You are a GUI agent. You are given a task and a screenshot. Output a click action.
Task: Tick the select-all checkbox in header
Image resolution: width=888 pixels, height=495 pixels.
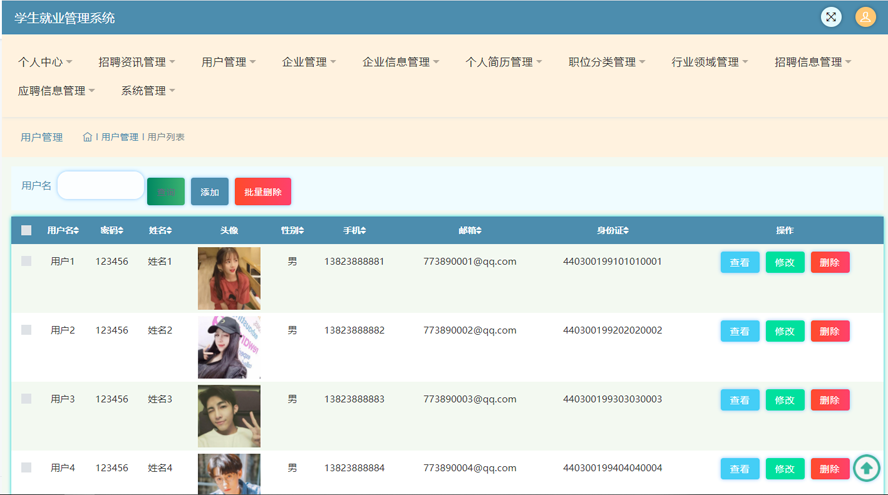pos(26,231)
